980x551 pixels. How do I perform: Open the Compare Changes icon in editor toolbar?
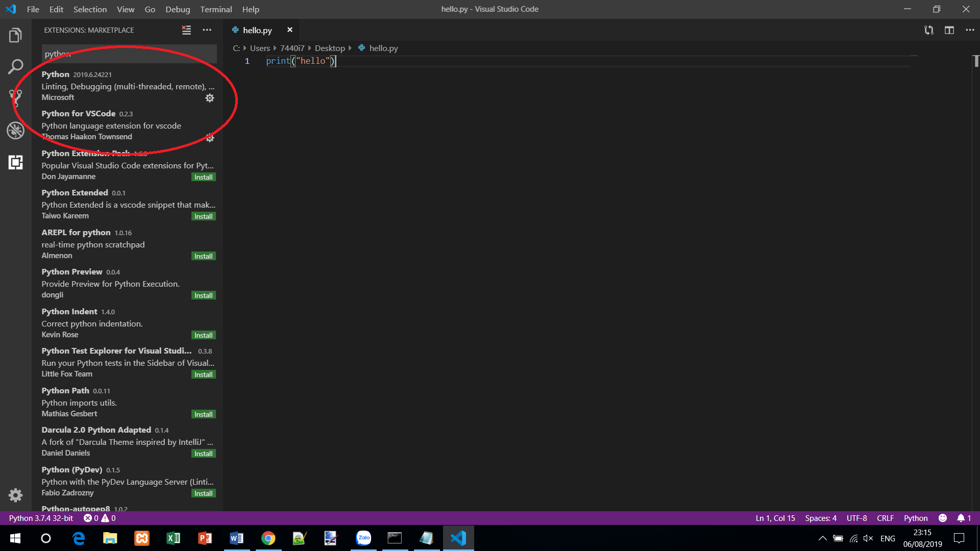tap(928, 30)
